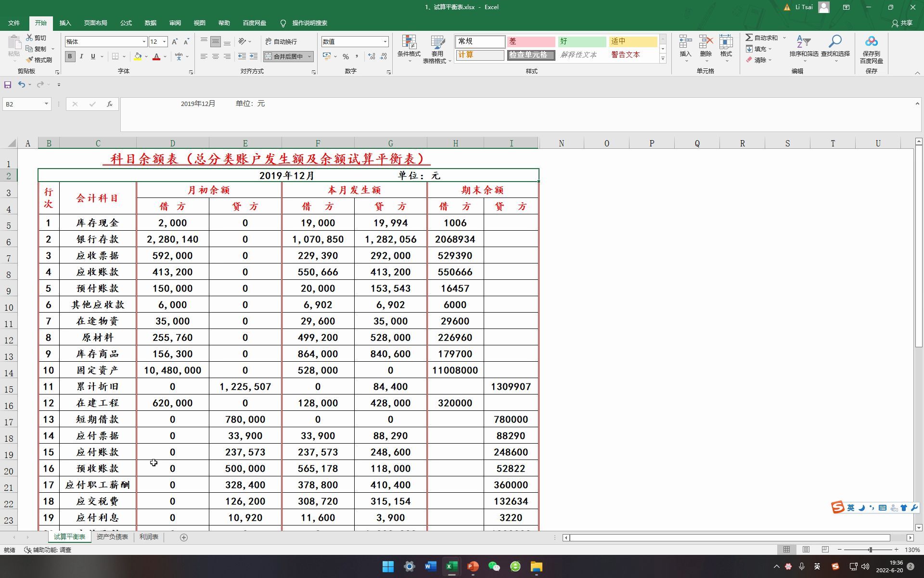Switch to 插入 Insert tab
Screen dimensions: 924x578
tap(65, 23)
